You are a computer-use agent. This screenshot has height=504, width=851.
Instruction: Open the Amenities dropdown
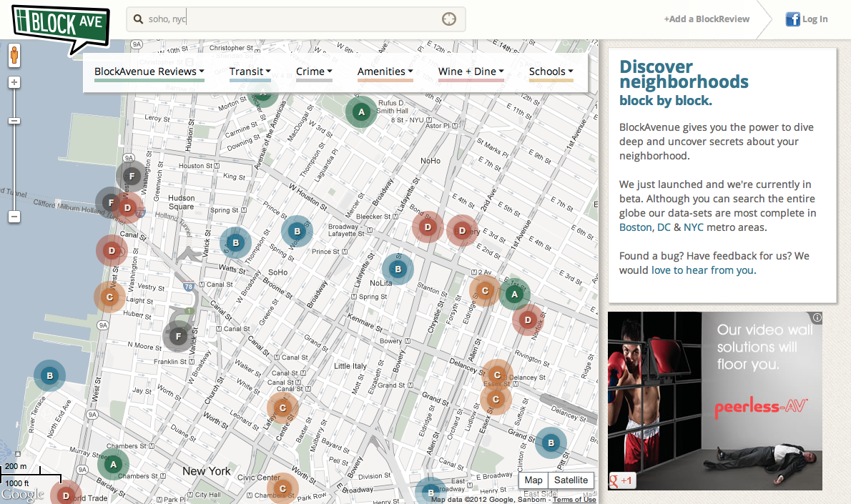[x=385, y=71]
